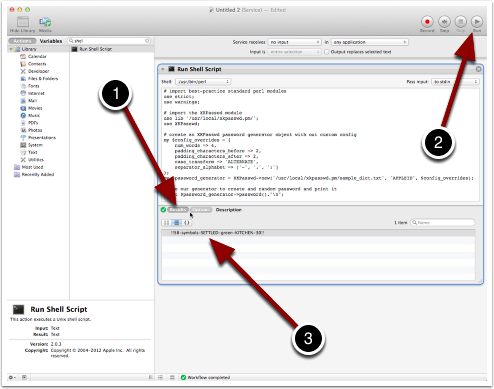
Task: Collapse the Library tree node
Action: click(11, 49)
